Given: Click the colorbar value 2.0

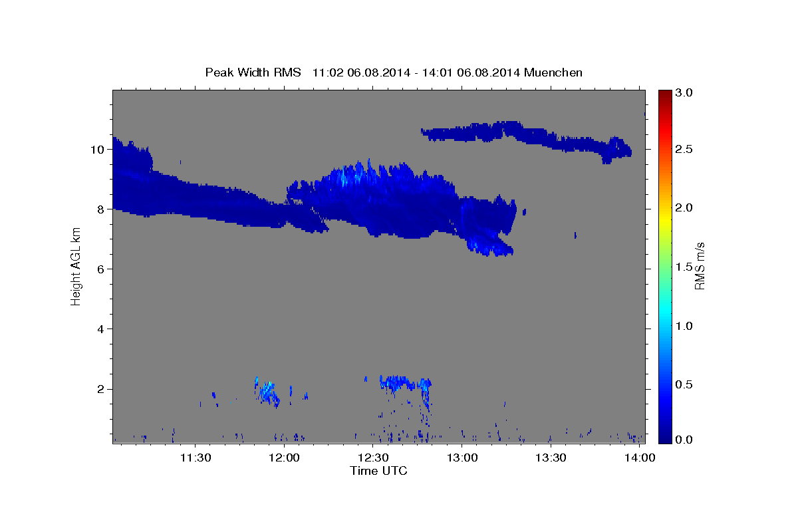Looking at the screenshot, I should click(684, 207).
